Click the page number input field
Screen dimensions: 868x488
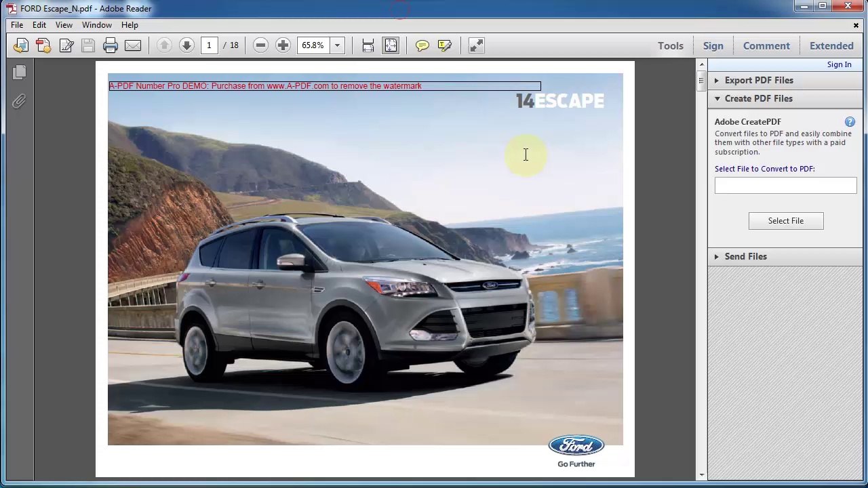pos(209,45)
